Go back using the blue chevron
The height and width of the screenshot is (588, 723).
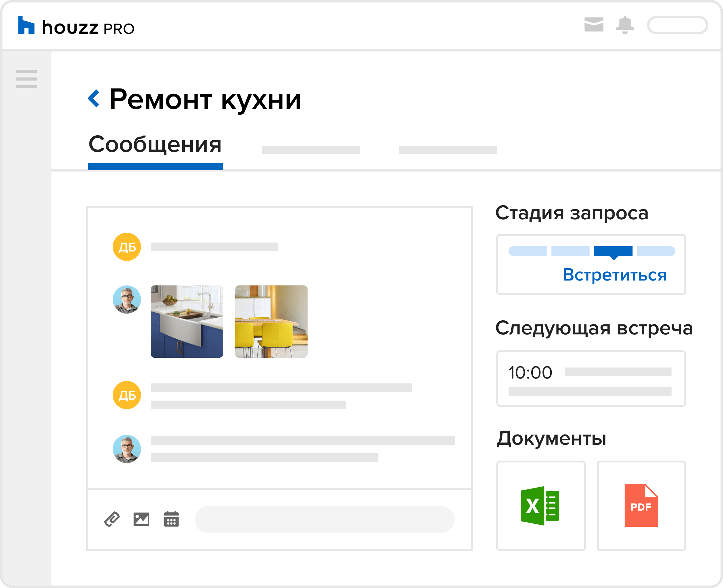click(94, 99)
